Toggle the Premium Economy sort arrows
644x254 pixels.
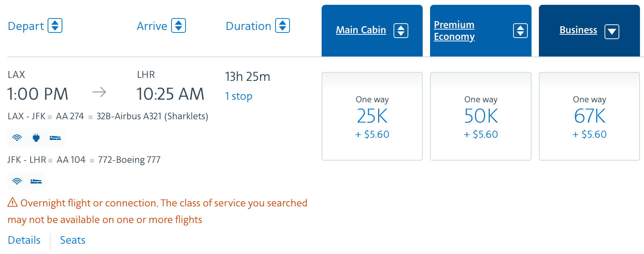[520, 31]
